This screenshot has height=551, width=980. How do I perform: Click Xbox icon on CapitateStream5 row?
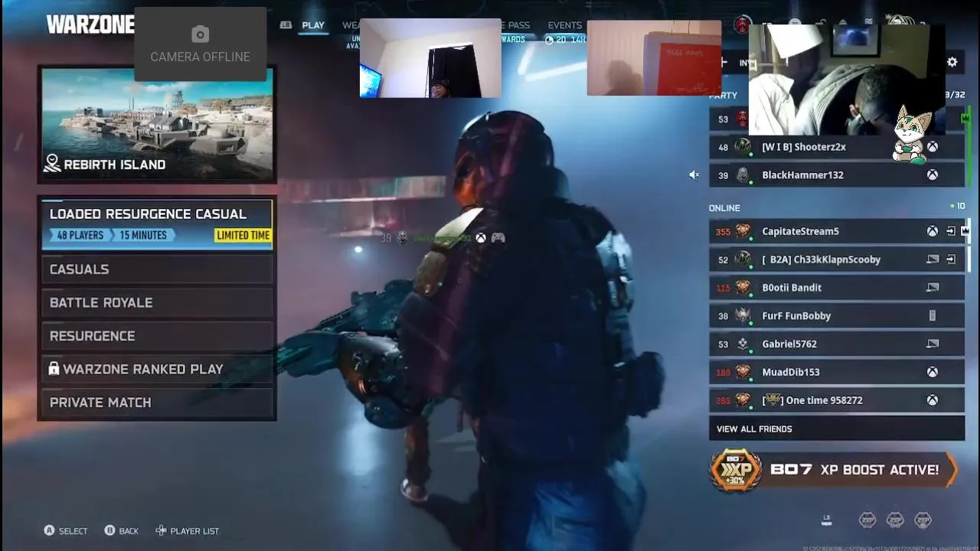click(x=933, y=231)
